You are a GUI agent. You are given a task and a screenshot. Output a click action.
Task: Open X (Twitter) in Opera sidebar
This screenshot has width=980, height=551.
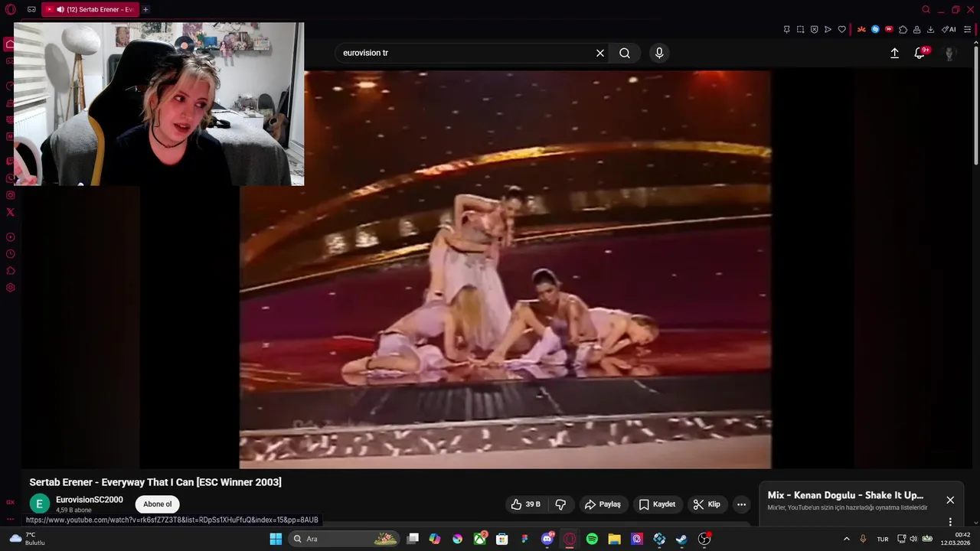coord(10,212)
